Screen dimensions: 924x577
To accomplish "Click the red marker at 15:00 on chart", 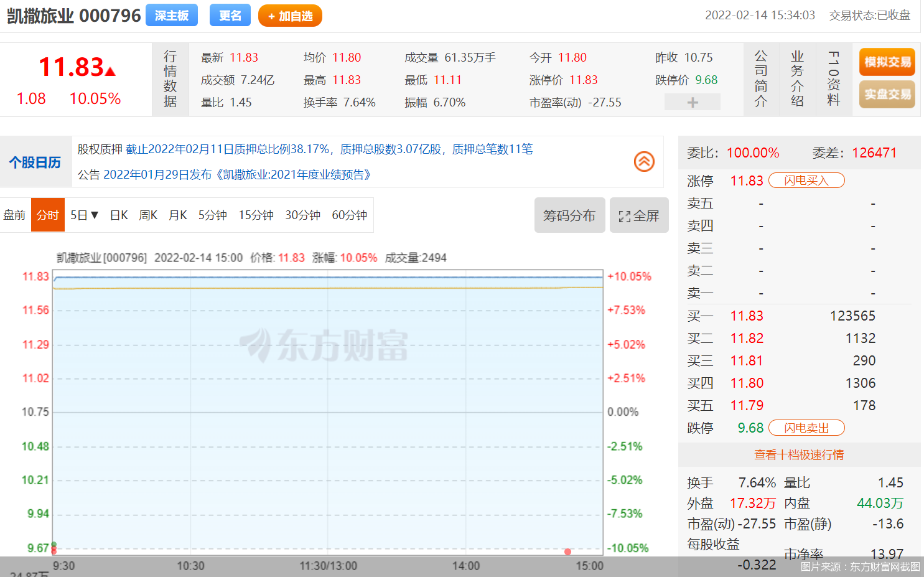I will coord(567,552).
